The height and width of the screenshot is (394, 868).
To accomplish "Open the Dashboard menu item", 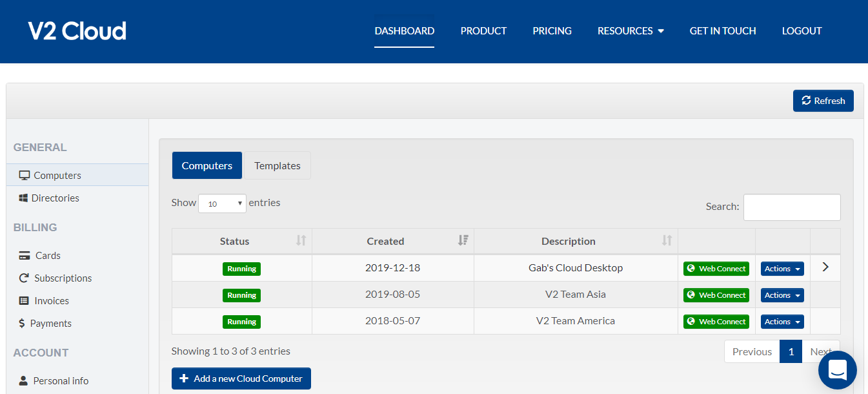I will coord(404,30).
